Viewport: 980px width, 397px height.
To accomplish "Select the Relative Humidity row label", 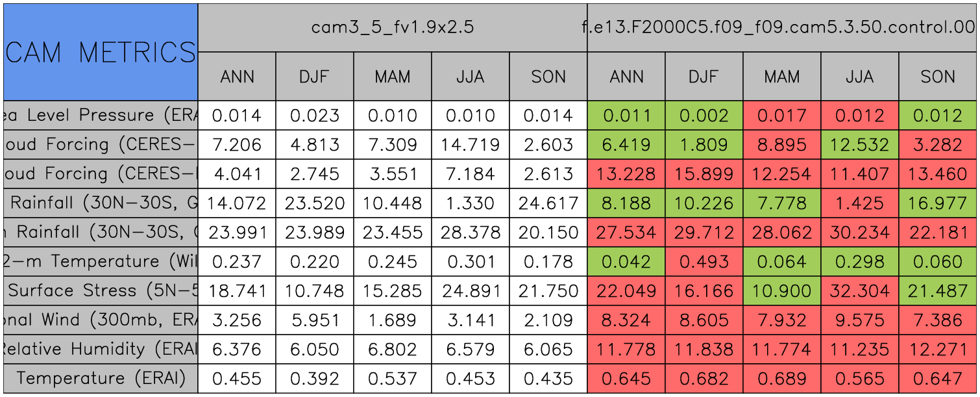I will click(101, 349).
